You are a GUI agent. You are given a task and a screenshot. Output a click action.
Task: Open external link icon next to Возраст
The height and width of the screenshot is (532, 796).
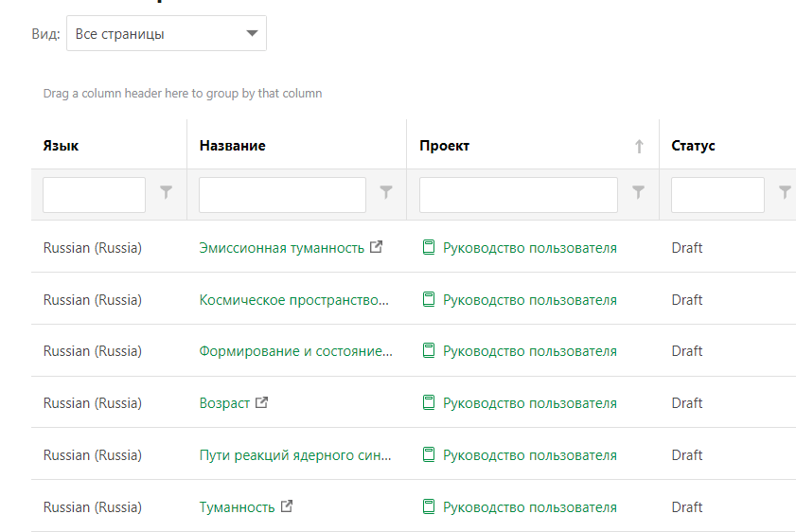pos(262,402)
